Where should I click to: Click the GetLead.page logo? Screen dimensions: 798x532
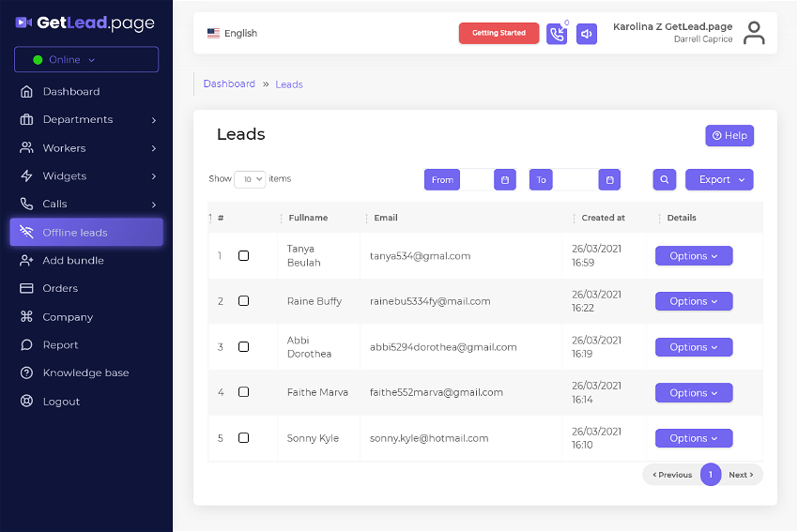point(85,23)
